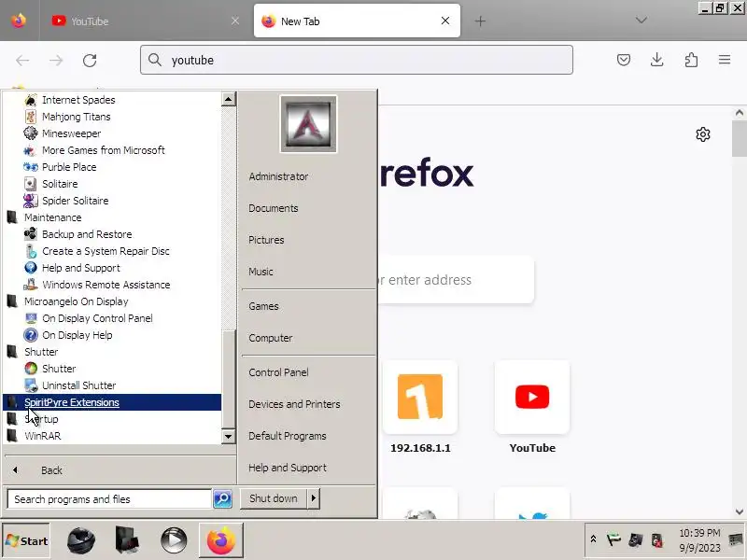The image size is (747, 560).
Task: Click the Firefox taskbar button
Action: click(221, 540)
